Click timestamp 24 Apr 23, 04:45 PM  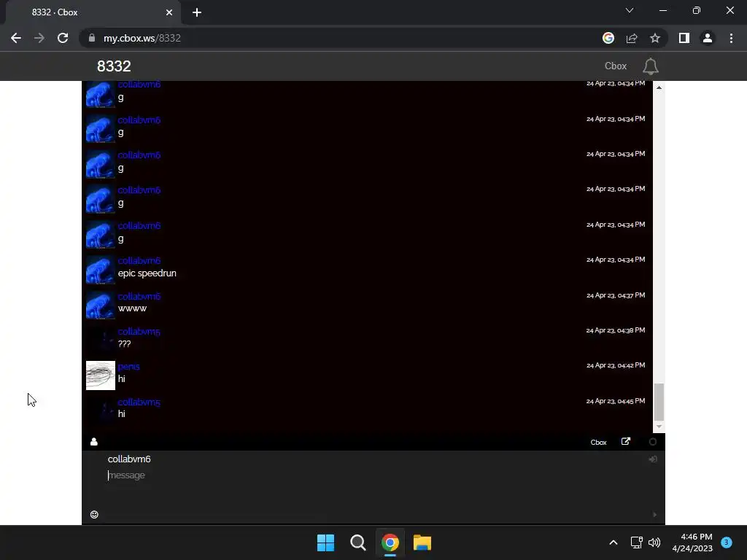click(616, 401)
